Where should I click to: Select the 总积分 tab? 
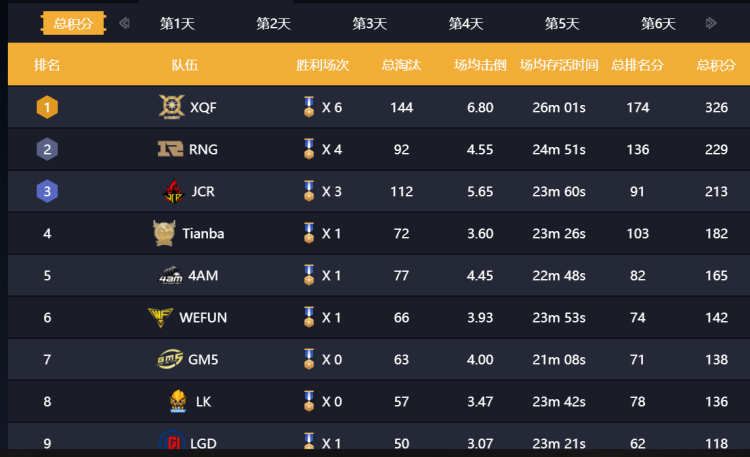click(73, 23)
